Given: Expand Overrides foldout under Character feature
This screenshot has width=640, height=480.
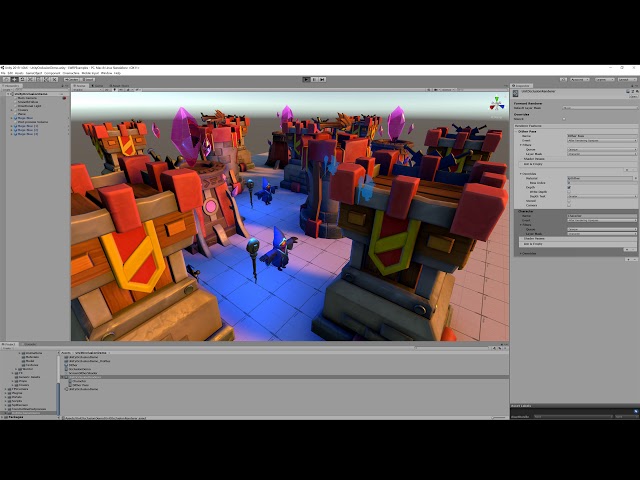Looking at the screenshot, I should tap(520, 253).
